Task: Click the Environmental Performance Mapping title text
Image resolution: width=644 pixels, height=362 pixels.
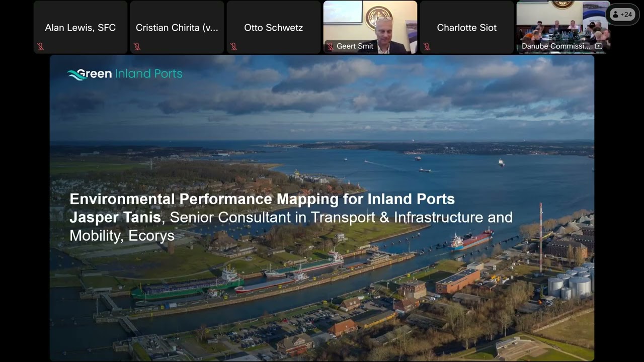Action: click(x=262, y=199)
